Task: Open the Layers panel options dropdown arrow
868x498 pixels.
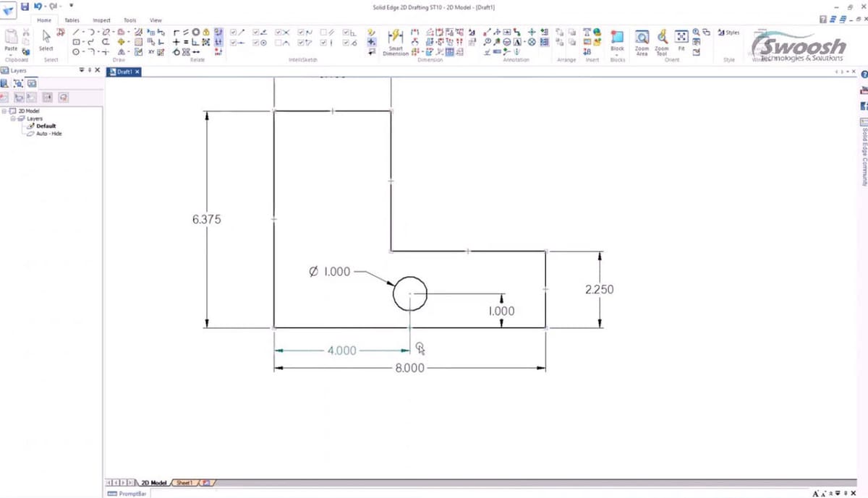Action: (82, 70)
